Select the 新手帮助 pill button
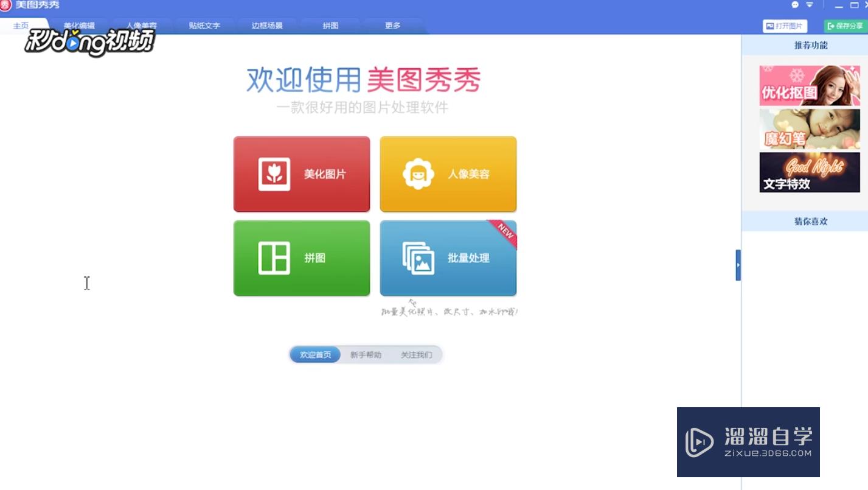This screenshot has width=868, height=490. pyautogui.click(x=366, y=354)
